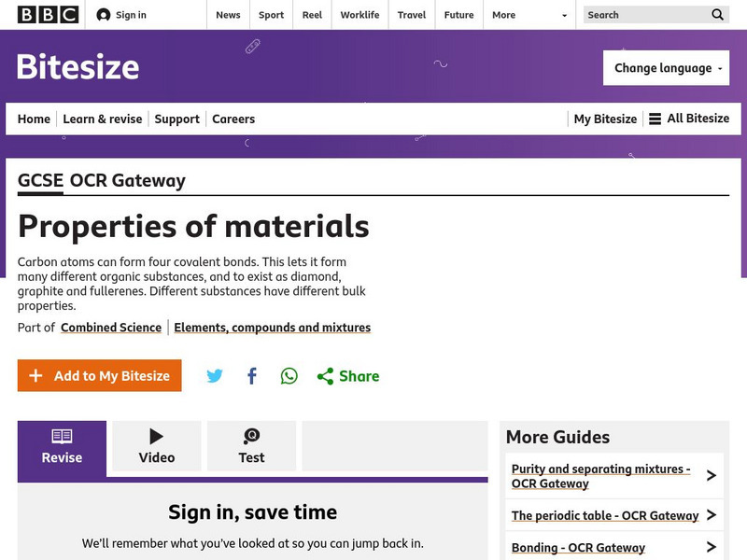This screenshot has width=747, height=560.
Task: Open My Bitesize
Action: (605, 119)
